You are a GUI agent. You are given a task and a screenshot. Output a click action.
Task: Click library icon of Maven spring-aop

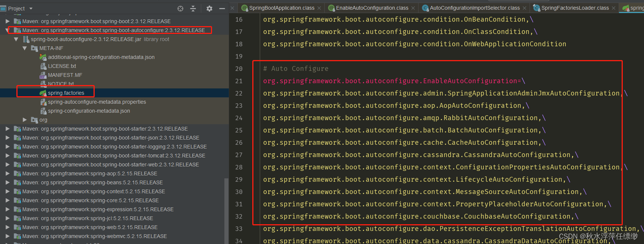pyautogui.click(x=17, y=173)
